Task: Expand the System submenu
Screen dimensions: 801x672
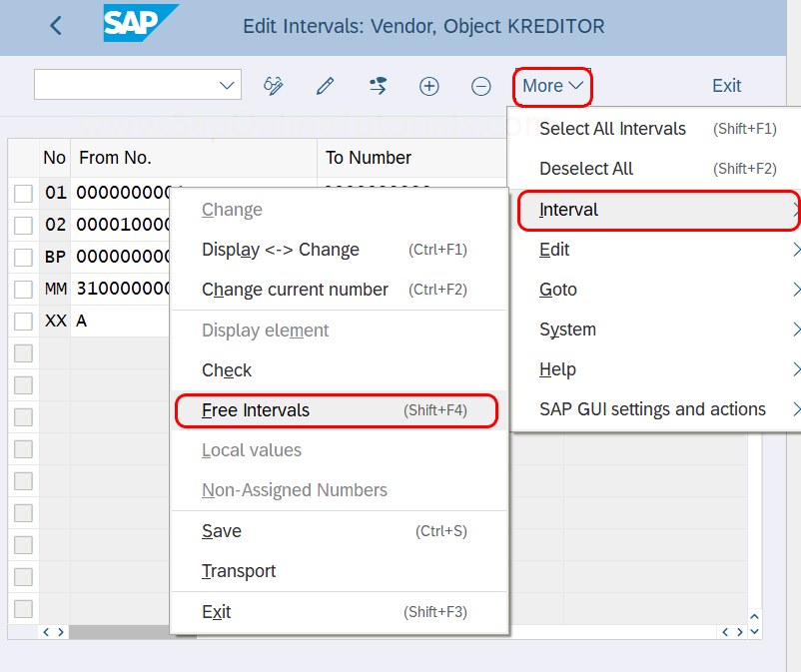Action: 656,330
